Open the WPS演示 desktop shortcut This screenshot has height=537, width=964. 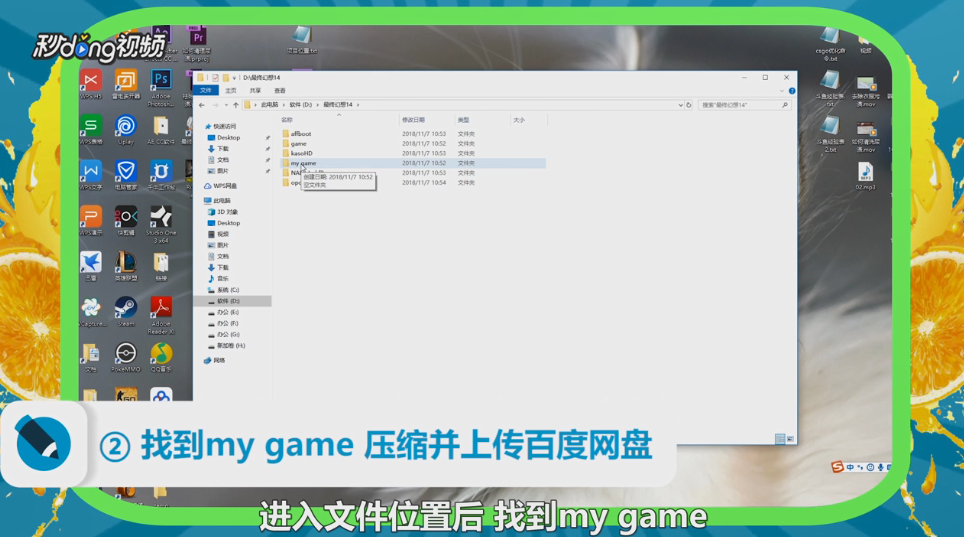click(x=90, y=220)
